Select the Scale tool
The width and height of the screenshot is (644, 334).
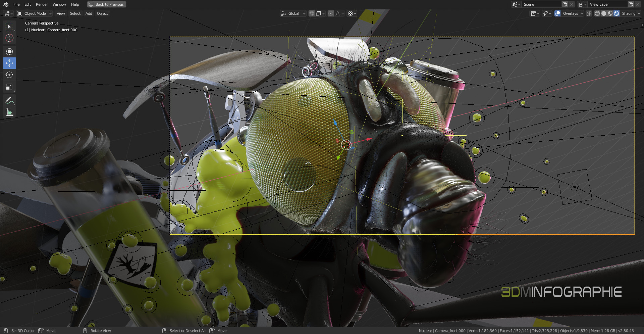tap(9, 87)
